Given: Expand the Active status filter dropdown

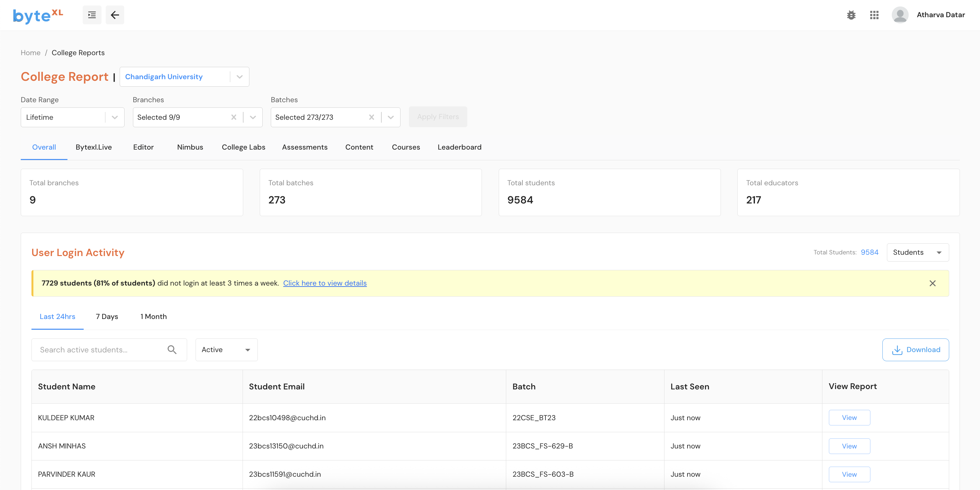Looking at the screenshot, I should 226,349.
